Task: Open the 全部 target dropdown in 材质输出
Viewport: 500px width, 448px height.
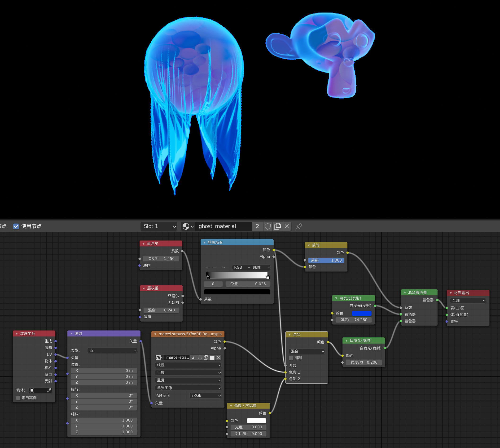Action: [x=468, y=300]
